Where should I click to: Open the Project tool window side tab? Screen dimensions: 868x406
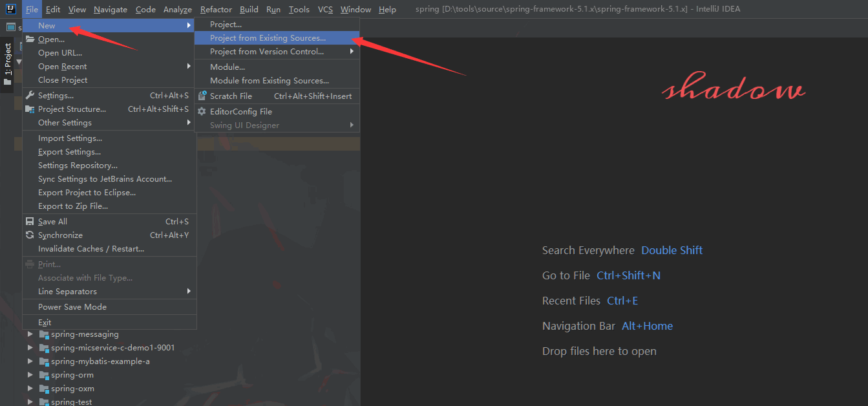8,65
